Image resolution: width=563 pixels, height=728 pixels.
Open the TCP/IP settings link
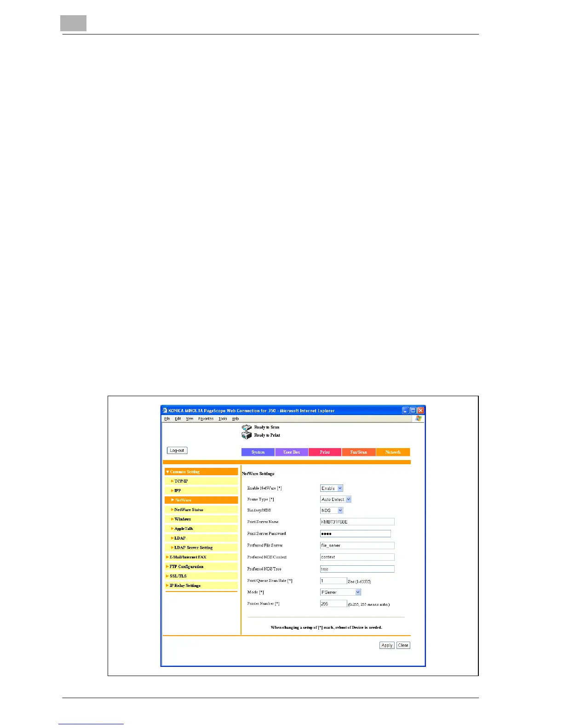[x=201, y=481]
